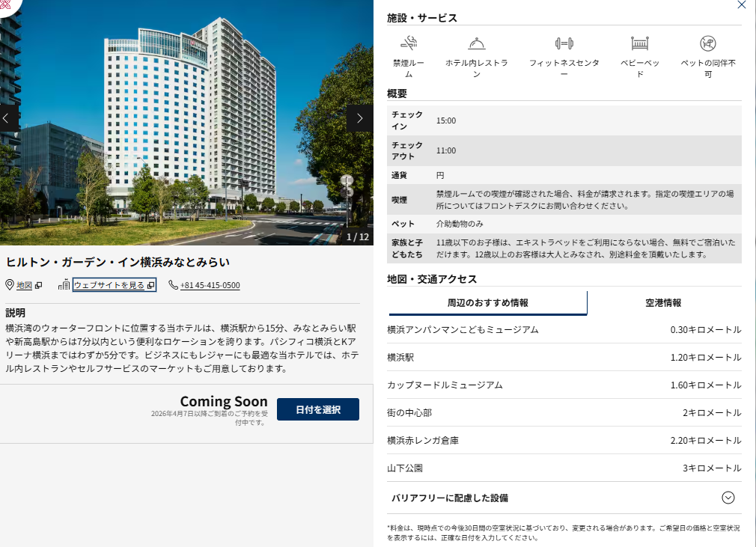Click the building icon beside ウェブサイトを見る
756x547 pixels.
(64, 285)
